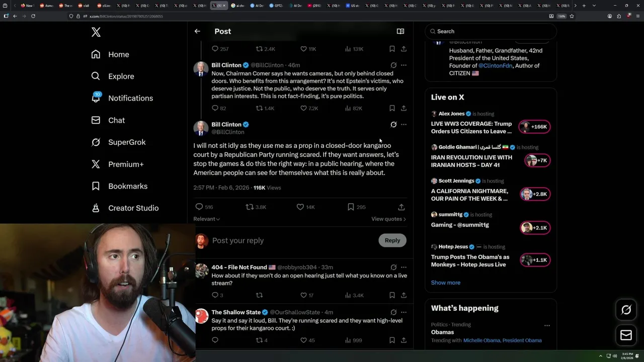Image resolution: width=644 pixels, height=362 pixels.
Task: Open reader view icon in Post header
Action: [400, 31]
